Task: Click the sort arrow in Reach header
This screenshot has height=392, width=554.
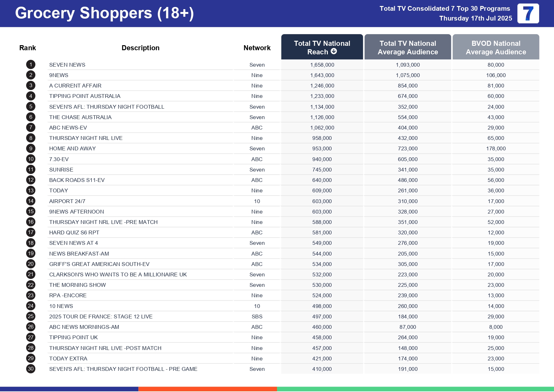Action: coord(334,51)
